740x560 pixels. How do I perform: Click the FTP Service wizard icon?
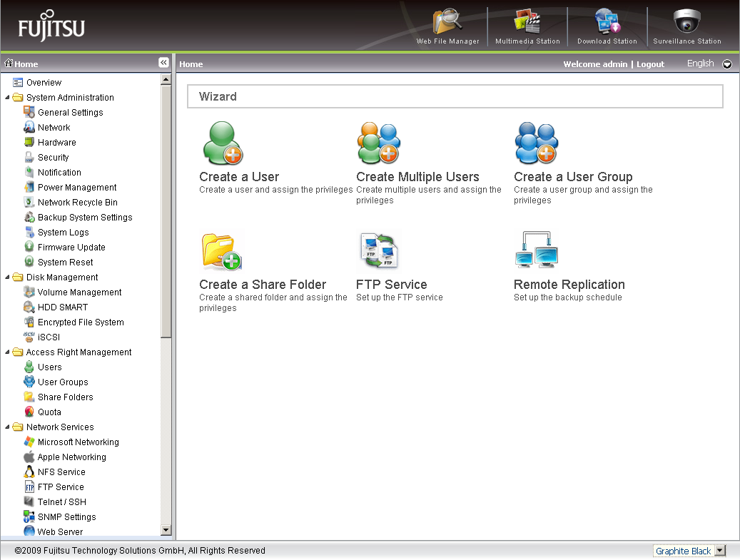379,251
